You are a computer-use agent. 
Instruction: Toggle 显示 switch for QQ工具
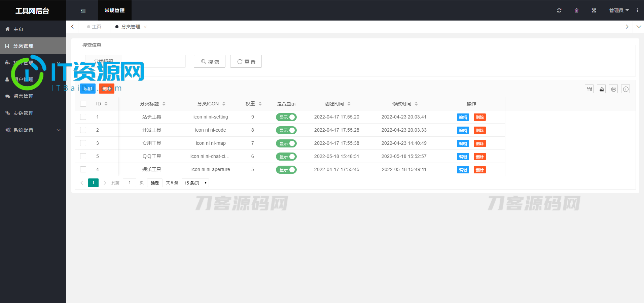click(286, 157)
